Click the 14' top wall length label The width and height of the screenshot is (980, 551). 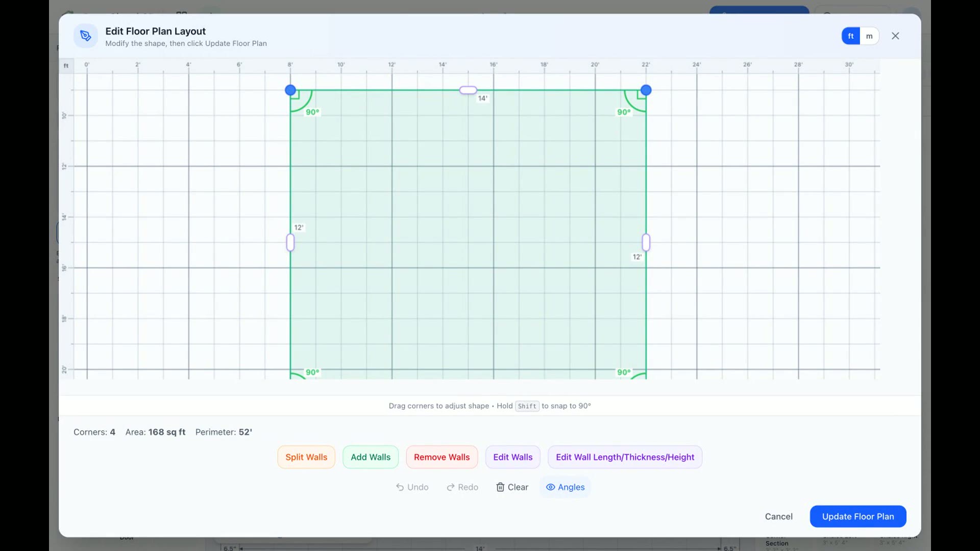[x=483, y=98]
